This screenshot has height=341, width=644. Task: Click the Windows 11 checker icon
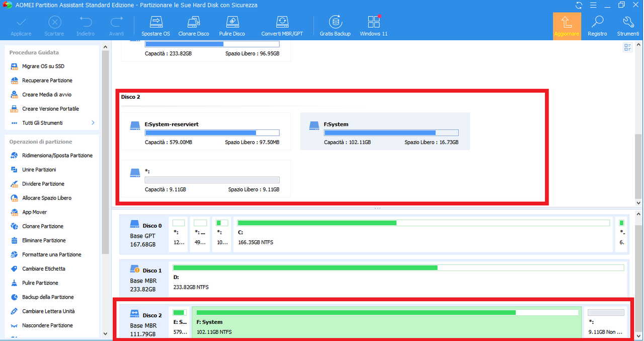tap(374, 22)
